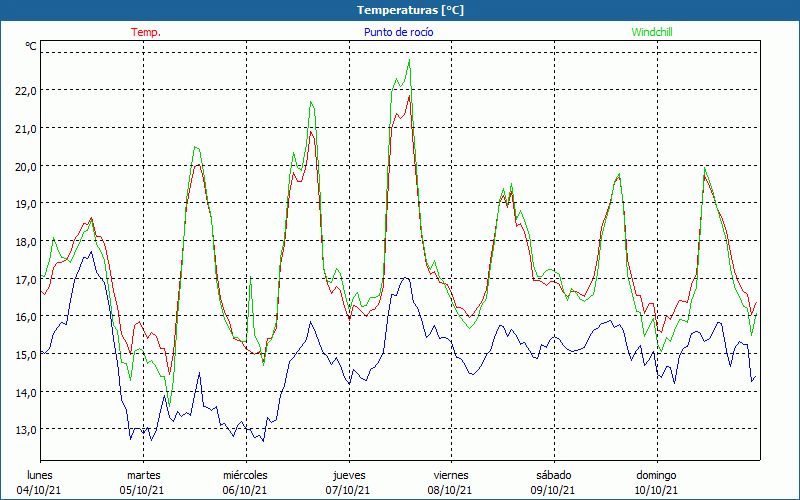800x500 pixels.
Task: Click the 'Temperaturas [°C]' chart title
Action: point(410,10)
